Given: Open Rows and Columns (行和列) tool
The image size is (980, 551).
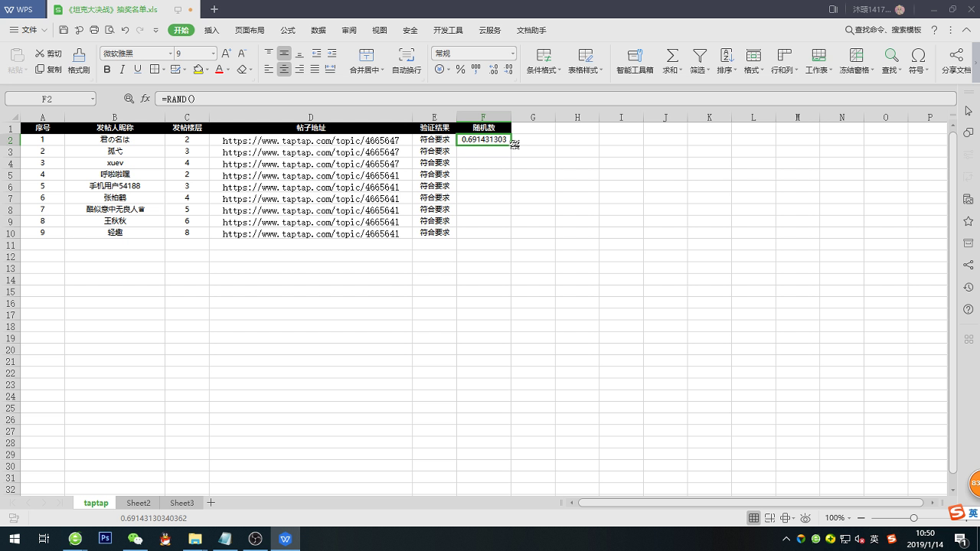Looking at the screenshot, I should pyautogui.click(x=784, y=60).
